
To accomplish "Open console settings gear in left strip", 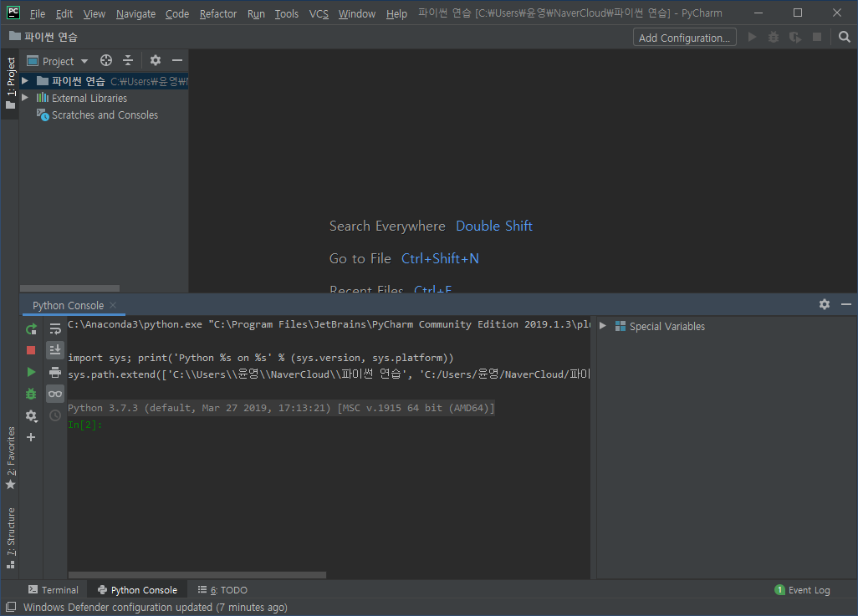I will (31, 415).
